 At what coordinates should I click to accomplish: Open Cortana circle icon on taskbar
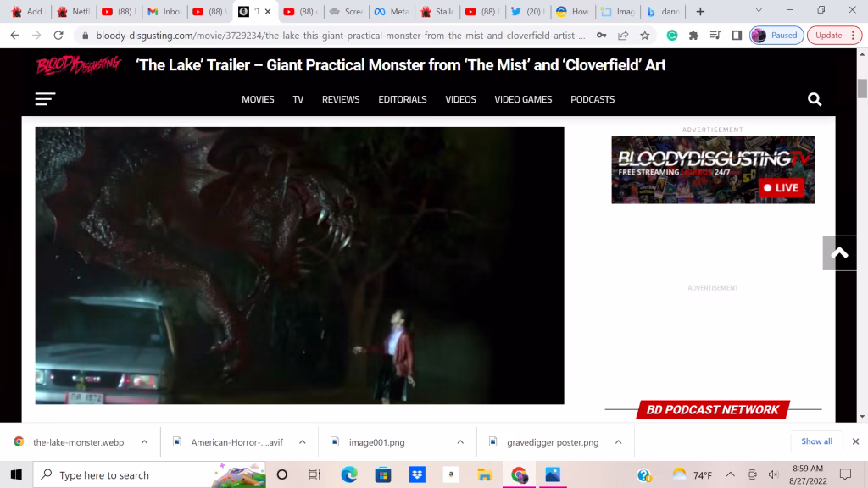(281, 474)
